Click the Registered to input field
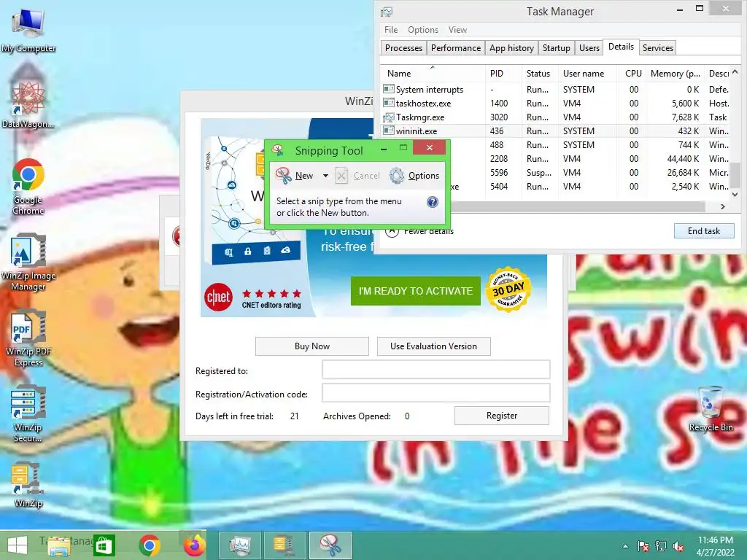Screen dimensions: 747x560 (436, 370)
